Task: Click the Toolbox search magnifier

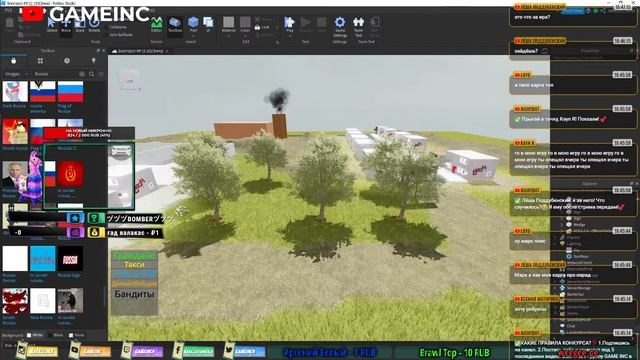Action: 92,74
